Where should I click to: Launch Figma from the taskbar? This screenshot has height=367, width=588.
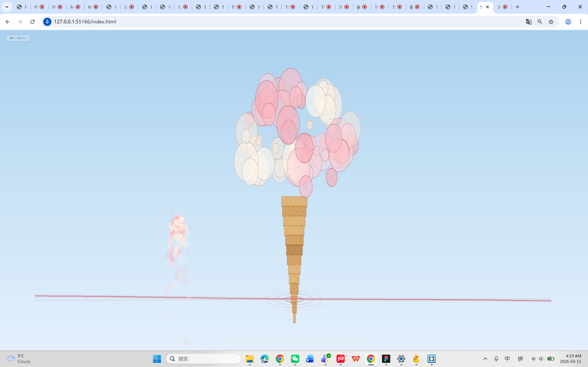386,359
